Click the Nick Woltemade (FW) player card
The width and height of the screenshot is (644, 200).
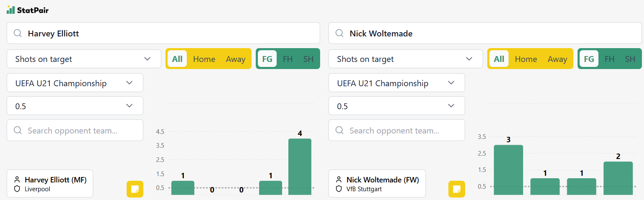pos(377,184)
